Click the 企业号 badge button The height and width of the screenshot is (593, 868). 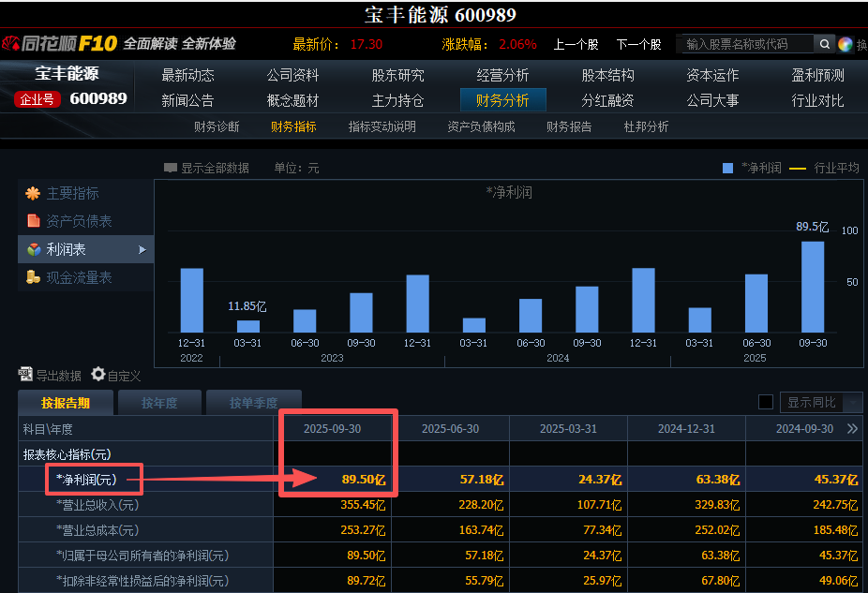[x=38, y=98]
